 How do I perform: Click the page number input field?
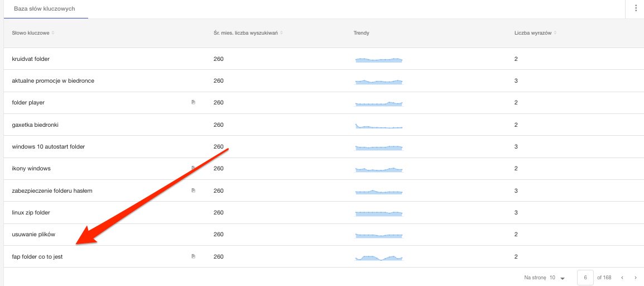tap(585, 278)
